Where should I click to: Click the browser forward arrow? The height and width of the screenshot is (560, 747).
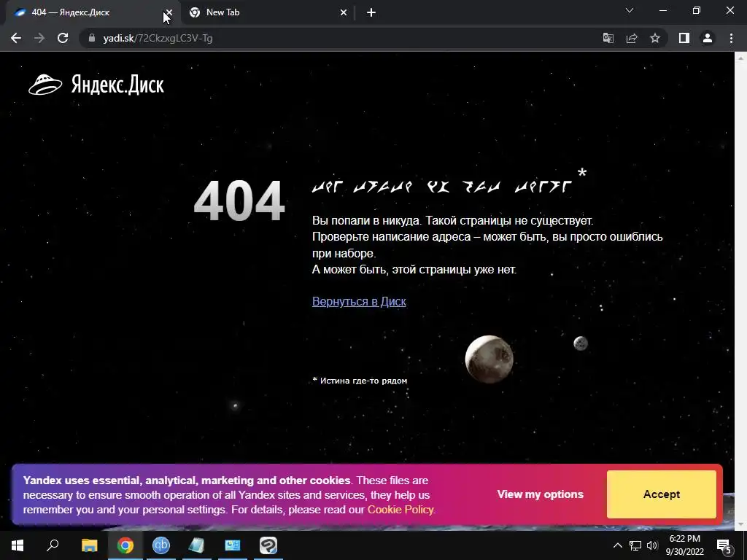[x=39, y=38]
